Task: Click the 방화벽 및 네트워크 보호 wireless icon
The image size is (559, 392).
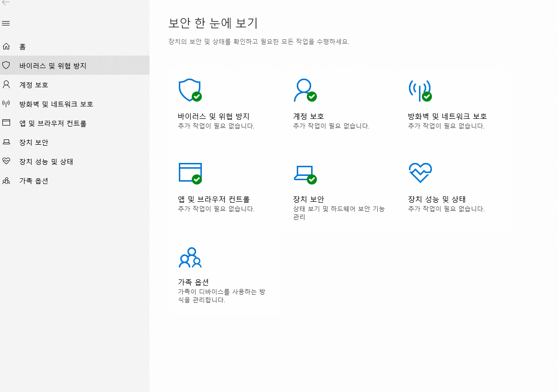Action: pyautogui.click(x=420, y=91)
